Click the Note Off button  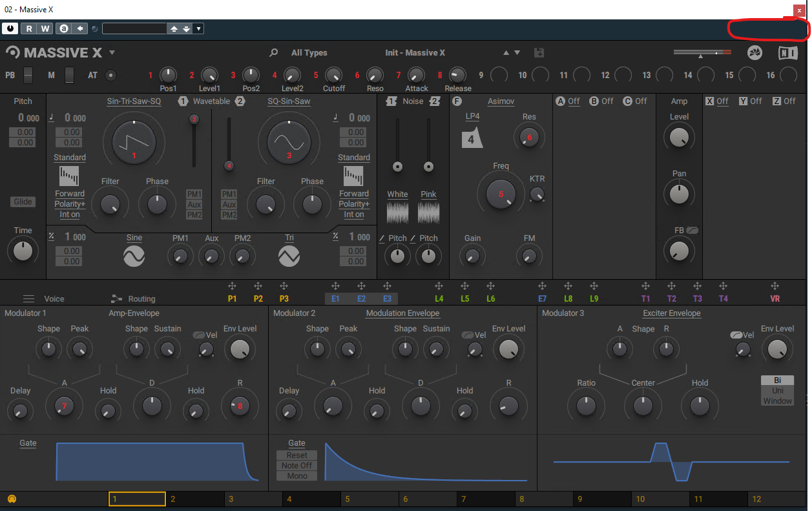297,466
